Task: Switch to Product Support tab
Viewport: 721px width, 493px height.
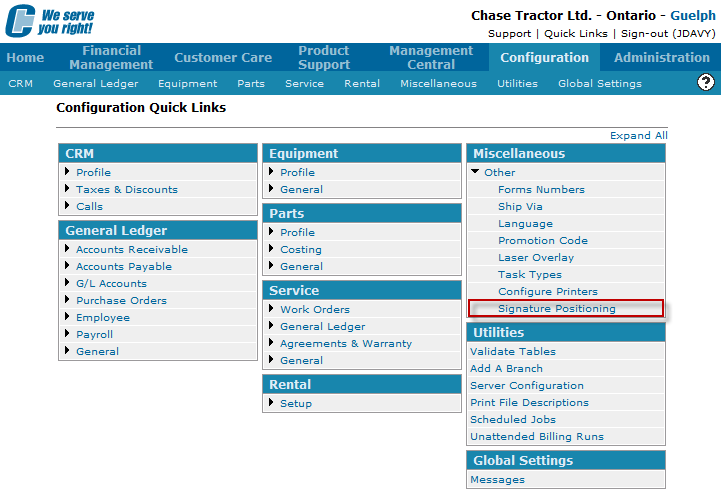Action: click(x=324, y=57)
